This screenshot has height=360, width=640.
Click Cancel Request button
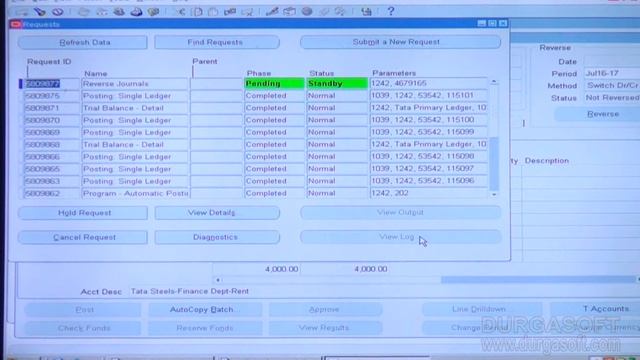pyautogui.click(x=82, y=237)
